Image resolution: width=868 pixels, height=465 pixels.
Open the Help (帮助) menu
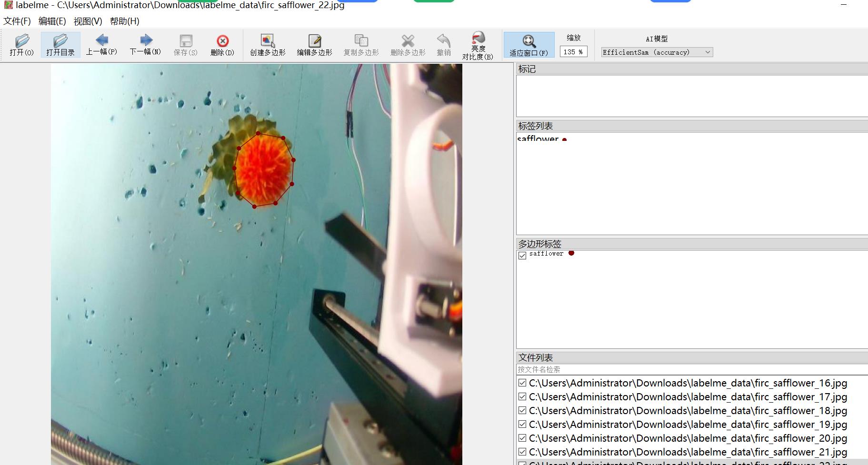click(x=124, y=21)
